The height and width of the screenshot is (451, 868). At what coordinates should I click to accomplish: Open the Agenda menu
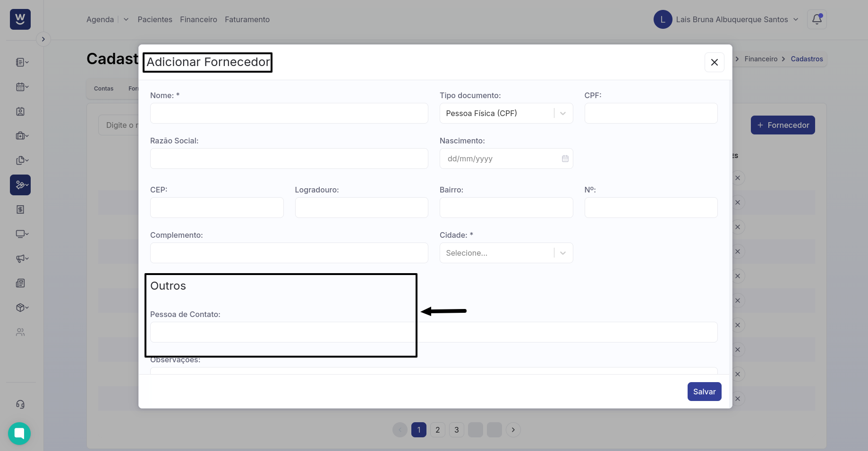100,19
